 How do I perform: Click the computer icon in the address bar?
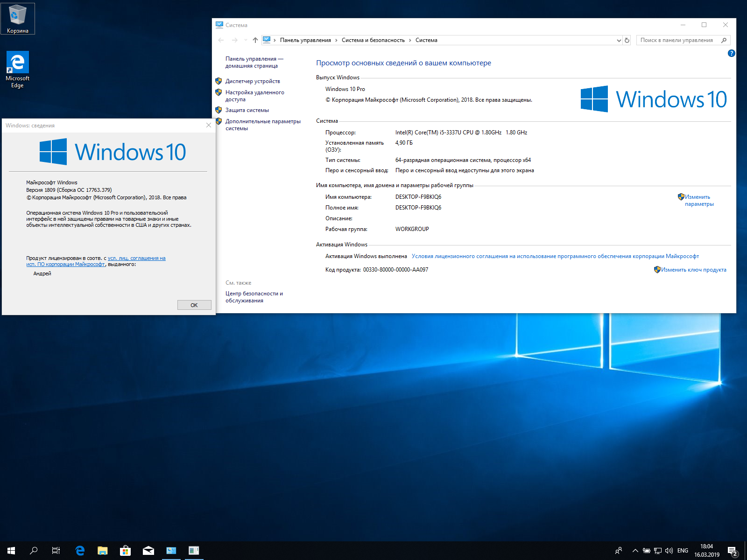click(267, 40)
